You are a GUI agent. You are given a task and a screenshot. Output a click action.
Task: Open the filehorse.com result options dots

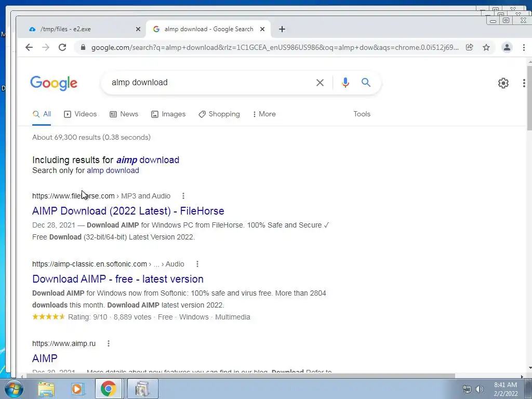coord(183,196)
